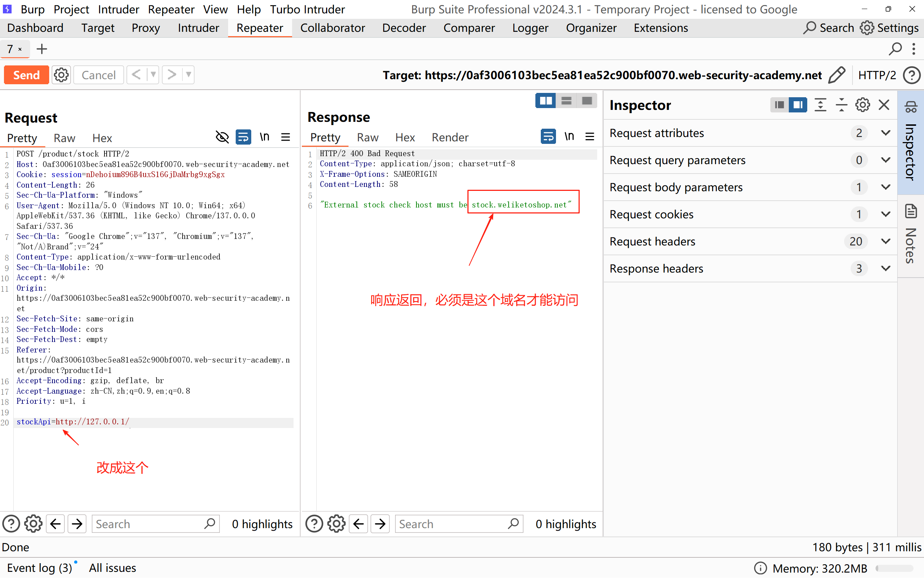The image size is (924, 578).
Task: Expand Request body parameters section
Action: tap(885, 187)
